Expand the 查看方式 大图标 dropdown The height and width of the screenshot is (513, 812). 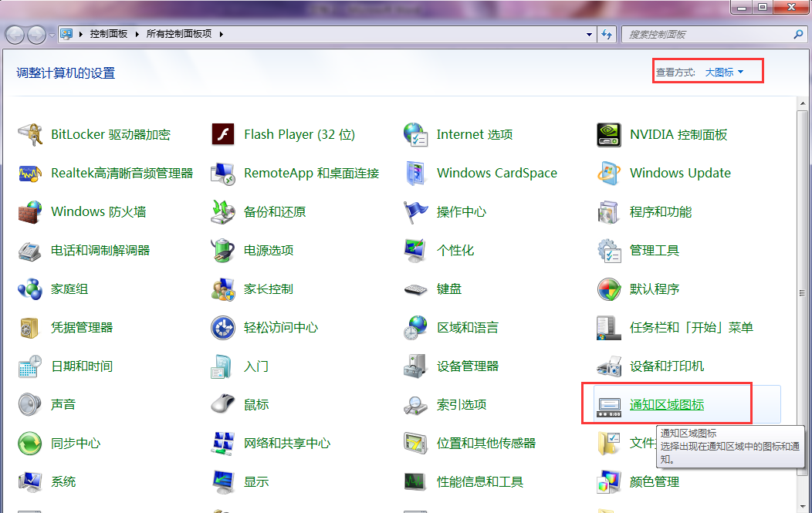[x=724, y=73]
